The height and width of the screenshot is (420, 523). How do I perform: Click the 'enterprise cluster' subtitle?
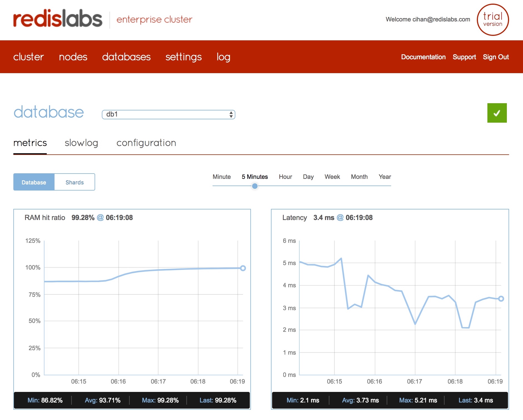[x=154, y=19]
